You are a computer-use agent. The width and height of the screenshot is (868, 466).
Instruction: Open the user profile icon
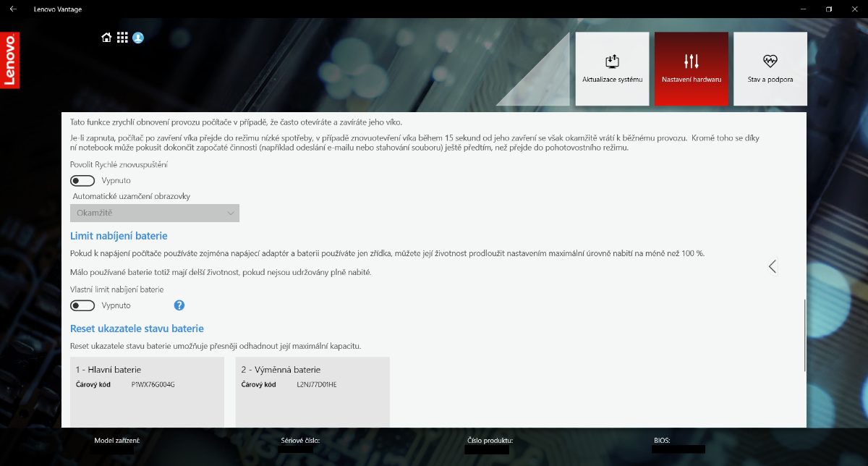138,38
